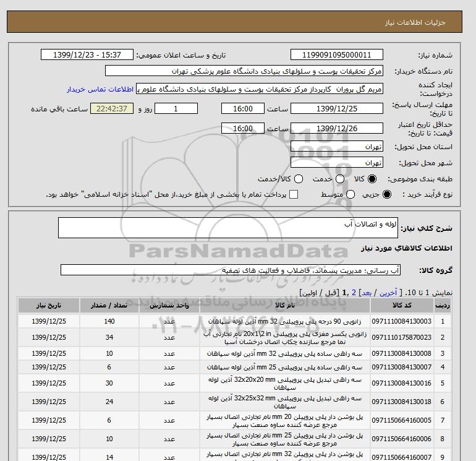Click the لوله و اتصالات آب description box
The image size is (476, 461).
click(228, 228)
